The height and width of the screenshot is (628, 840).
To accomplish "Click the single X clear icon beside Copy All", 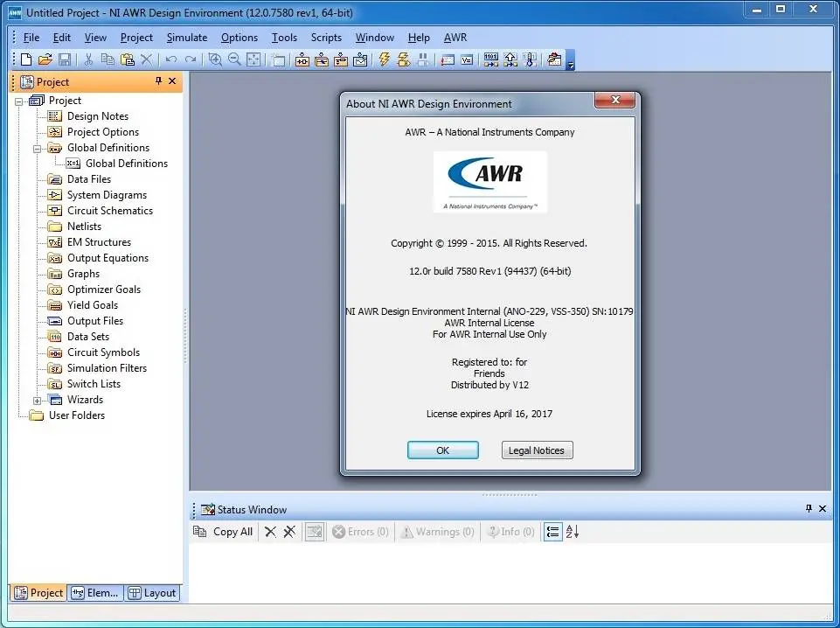I will (271, 532).
